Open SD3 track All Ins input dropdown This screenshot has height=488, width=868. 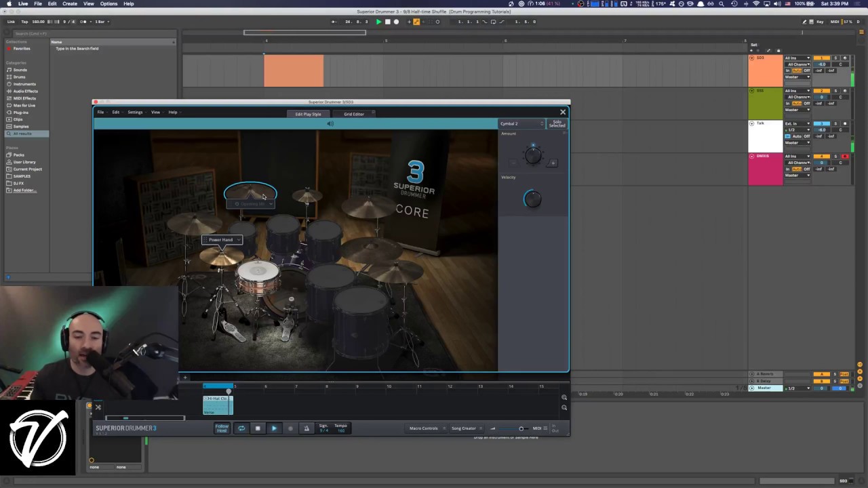(797, 58)
